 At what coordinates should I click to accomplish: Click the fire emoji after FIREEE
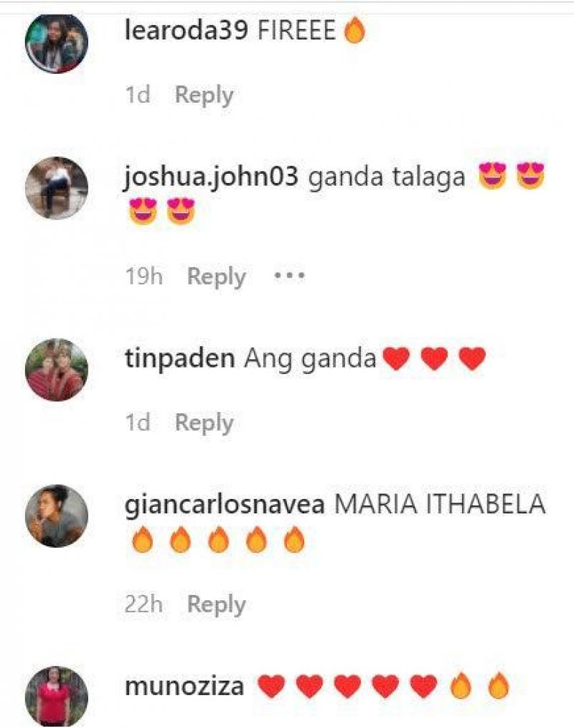[354, 30]
